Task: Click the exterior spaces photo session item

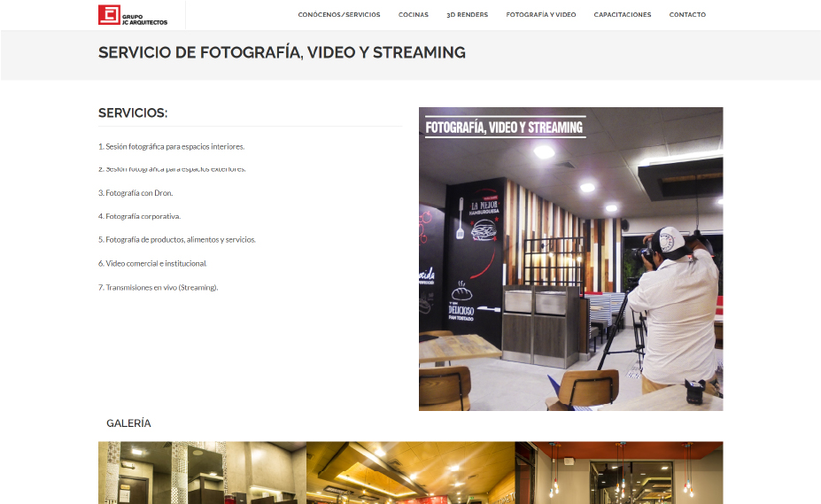Action: pyautogui.click(x=172, y=168)
